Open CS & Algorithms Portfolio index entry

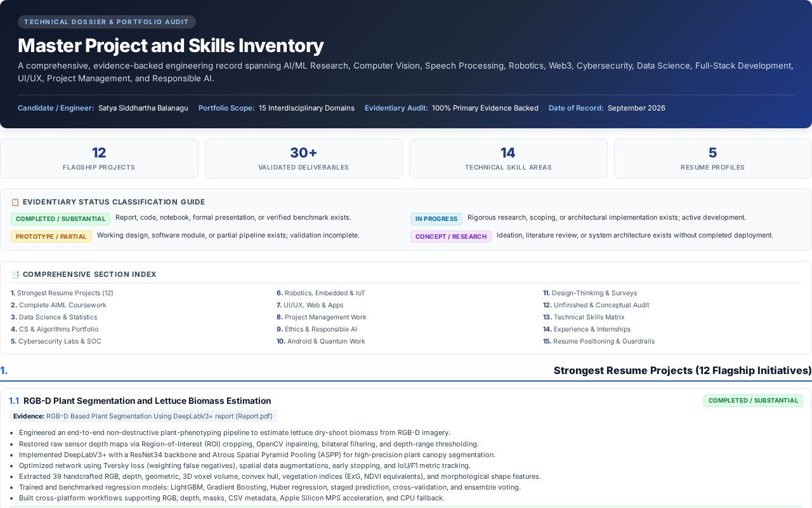point(55,329)
